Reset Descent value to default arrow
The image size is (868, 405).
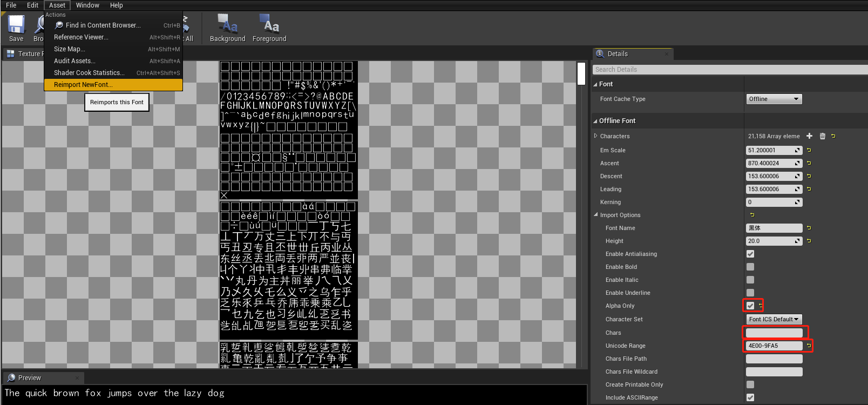[809, 176]
